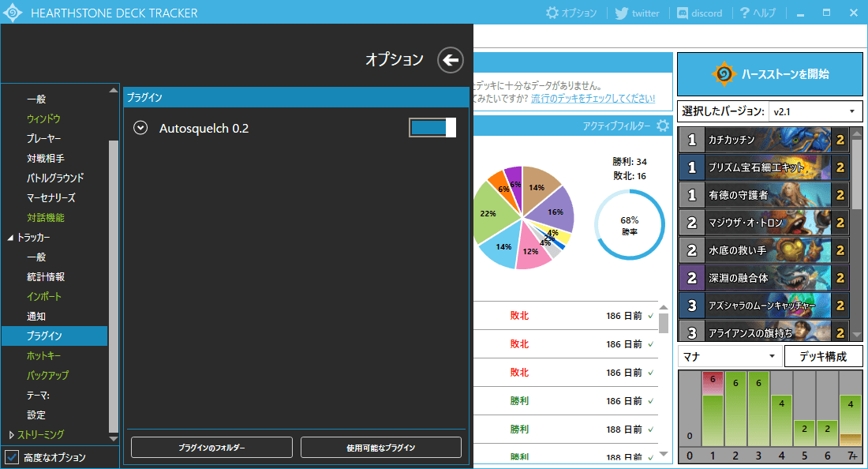This screenshot has height=469, width=868.
Task: Click the options sidebar scrollbar down arrow
Action: tap(114, 438)
